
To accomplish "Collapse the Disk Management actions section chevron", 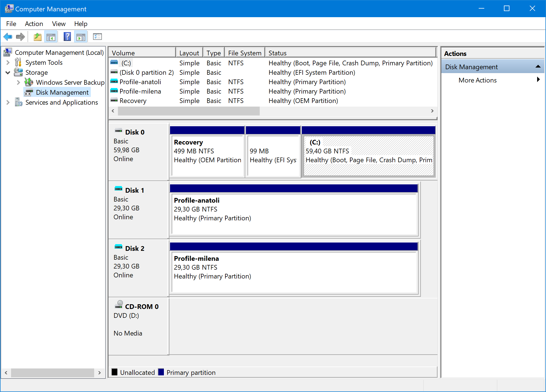I will point(538,66).
